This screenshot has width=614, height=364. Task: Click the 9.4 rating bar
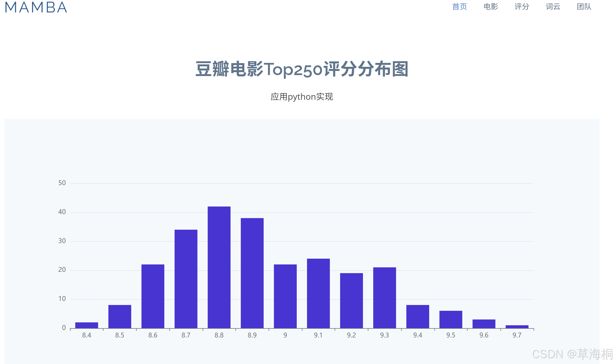tap(418, 316)
